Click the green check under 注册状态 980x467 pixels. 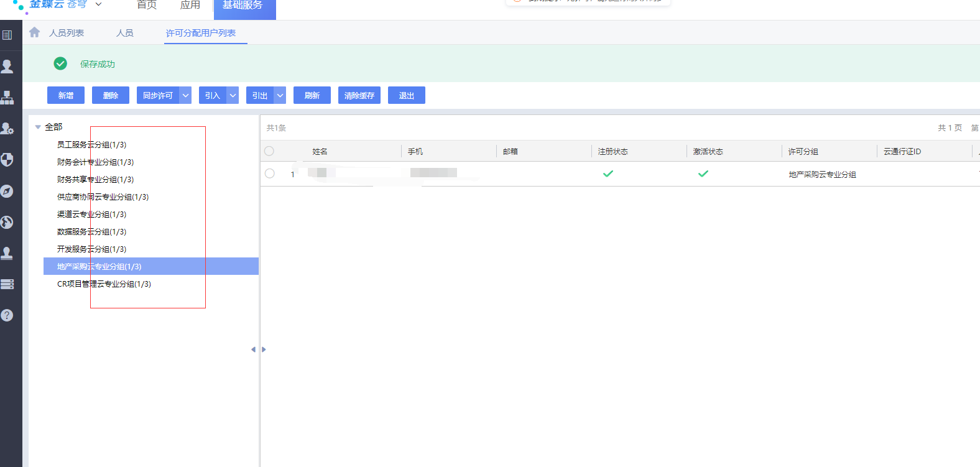[608, 174]
